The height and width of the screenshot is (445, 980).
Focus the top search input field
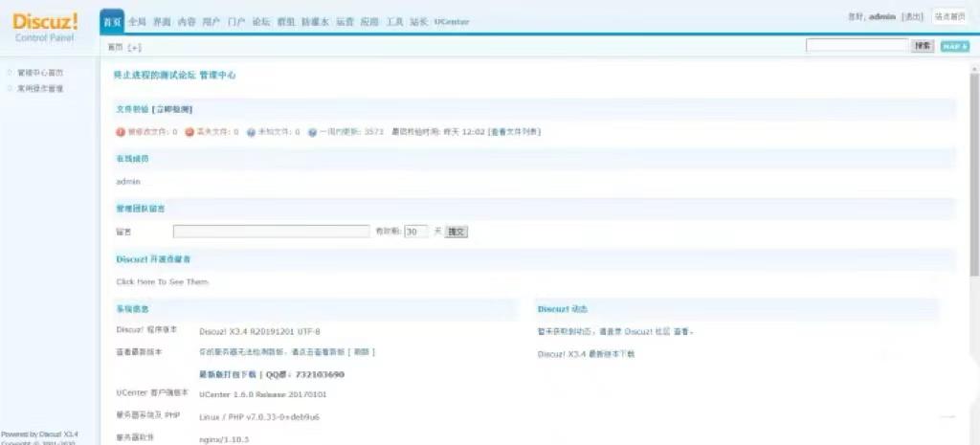tap(857, 46)
